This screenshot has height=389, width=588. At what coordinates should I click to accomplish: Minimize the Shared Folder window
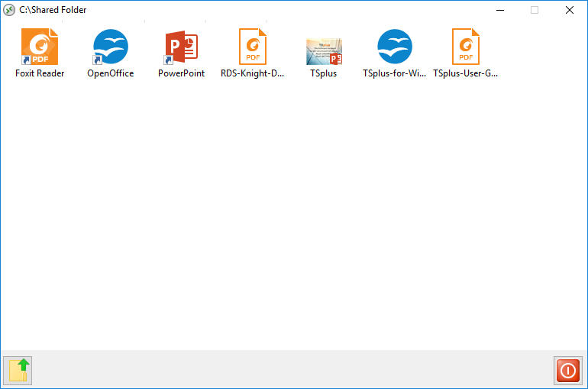[499, 10]
